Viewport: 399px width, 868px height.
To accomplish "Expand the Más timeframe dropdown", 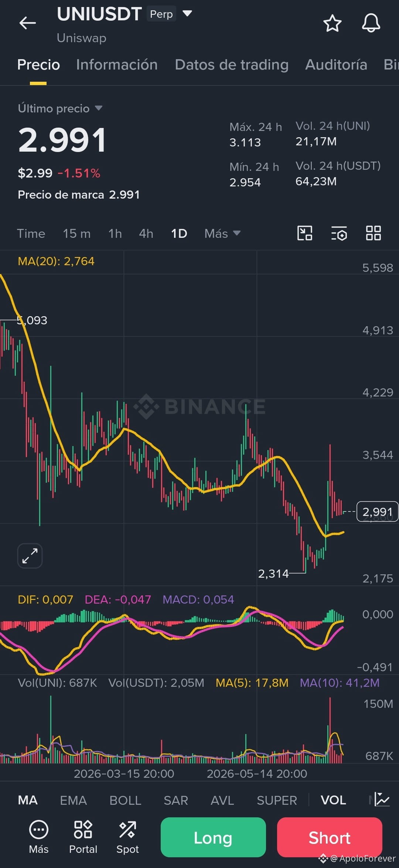I will point(222,234).
